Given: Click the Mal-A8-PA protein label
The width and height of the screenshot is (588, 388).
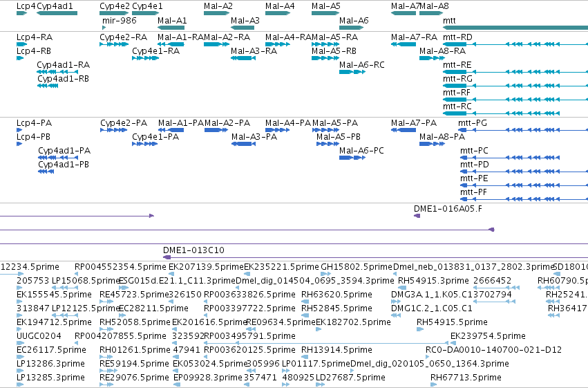Looking at the screenshot, I should 442,137.
